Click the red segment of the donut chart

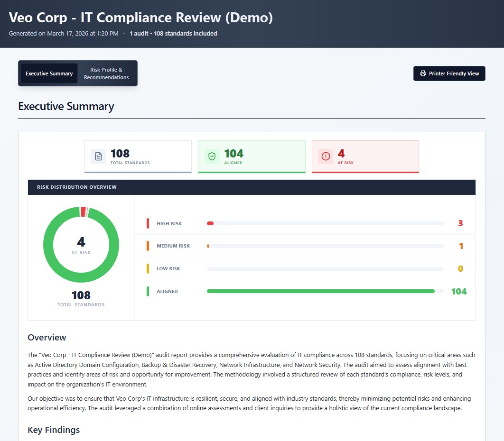click(x=83, y=212)
